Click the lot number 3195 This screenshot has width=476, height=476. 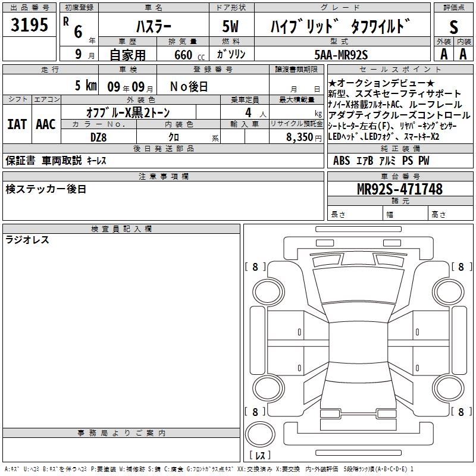coord(29,25)
